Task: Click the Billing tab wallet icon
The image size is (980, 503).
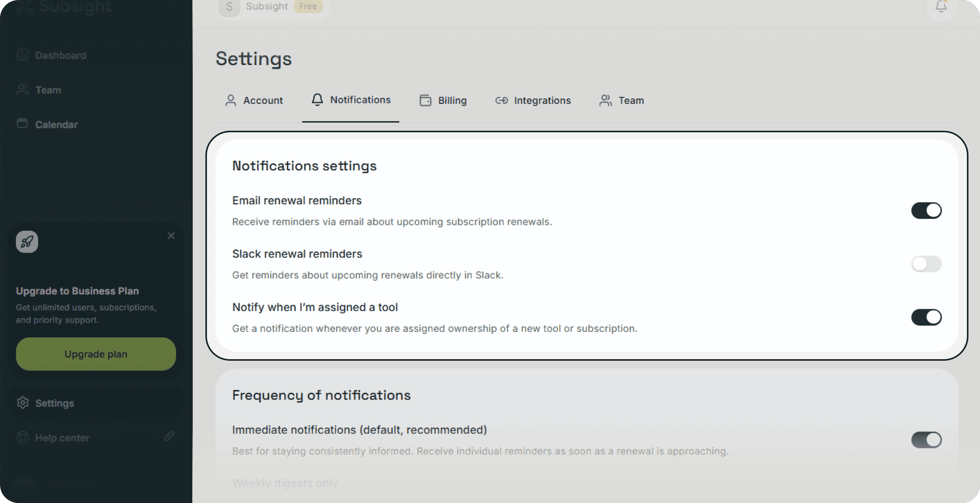Action: pyautogui.click(x=425, y=100)
